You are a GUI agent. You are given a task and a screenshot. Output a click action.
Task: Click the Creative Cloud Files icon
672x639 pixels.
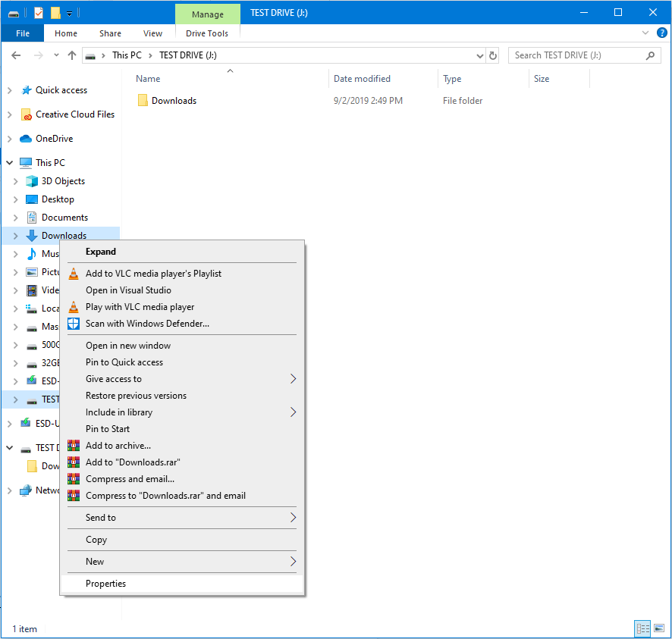(x=26, y=114)
